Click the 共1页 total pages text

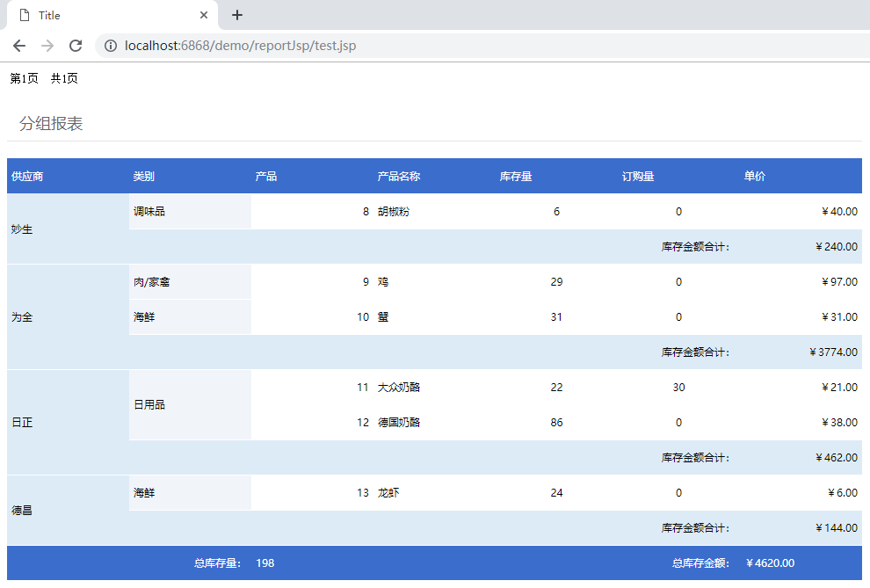[64, 78]
